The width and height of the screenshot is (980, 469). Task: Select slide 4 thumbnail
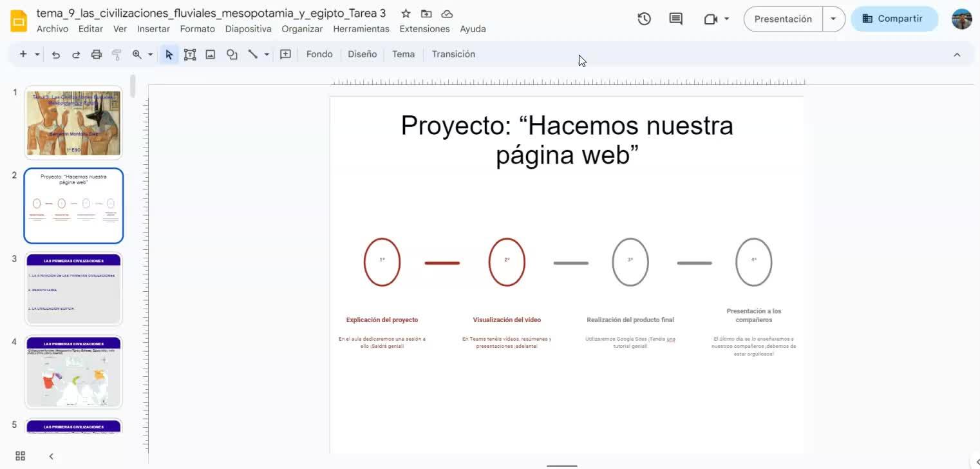pos(73,372)
